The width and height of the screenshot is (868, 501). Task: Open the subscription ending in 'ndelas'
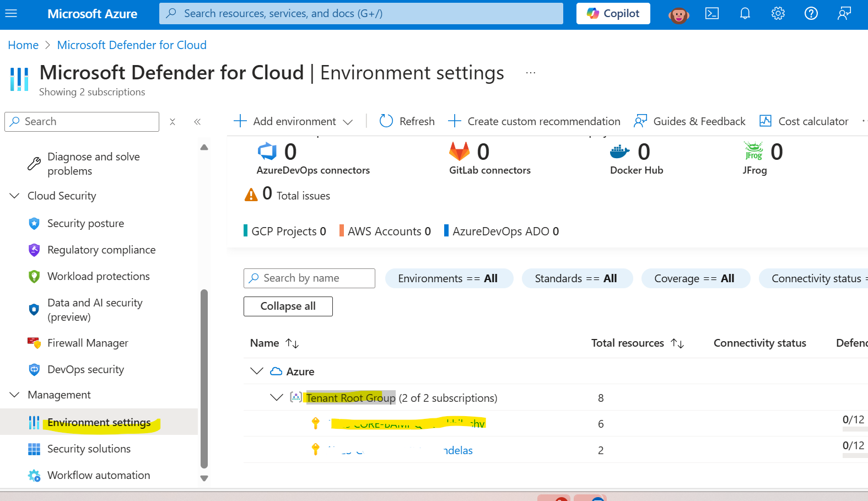click(x=400, y=450)
